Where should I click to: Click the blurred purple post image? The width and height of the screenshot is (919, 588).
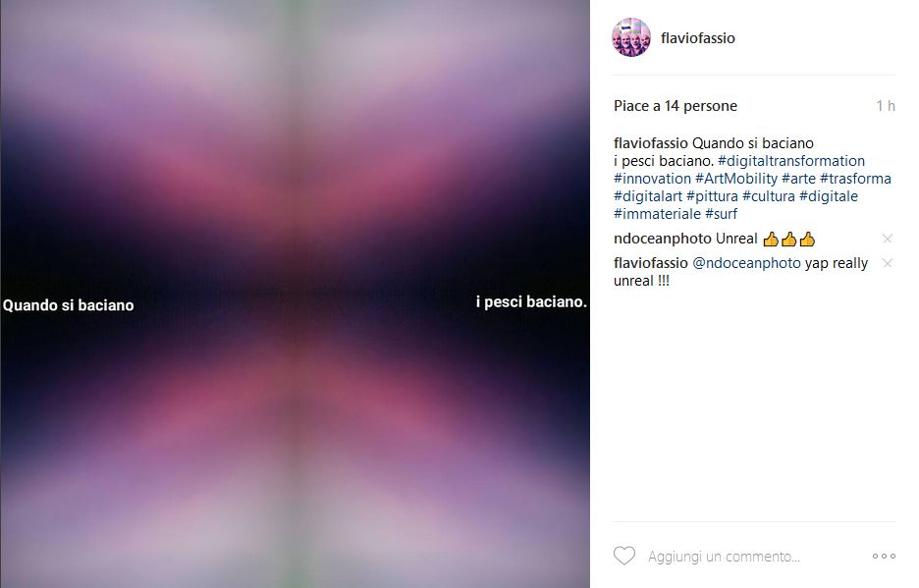click(295, 294)
